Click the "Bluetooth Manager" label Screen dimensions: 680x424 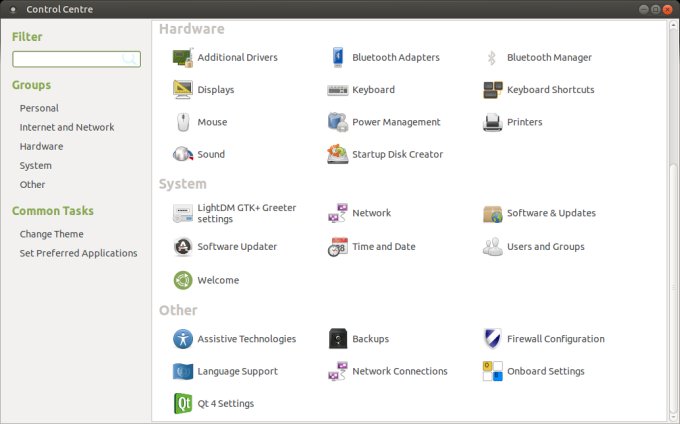[549, 58]
